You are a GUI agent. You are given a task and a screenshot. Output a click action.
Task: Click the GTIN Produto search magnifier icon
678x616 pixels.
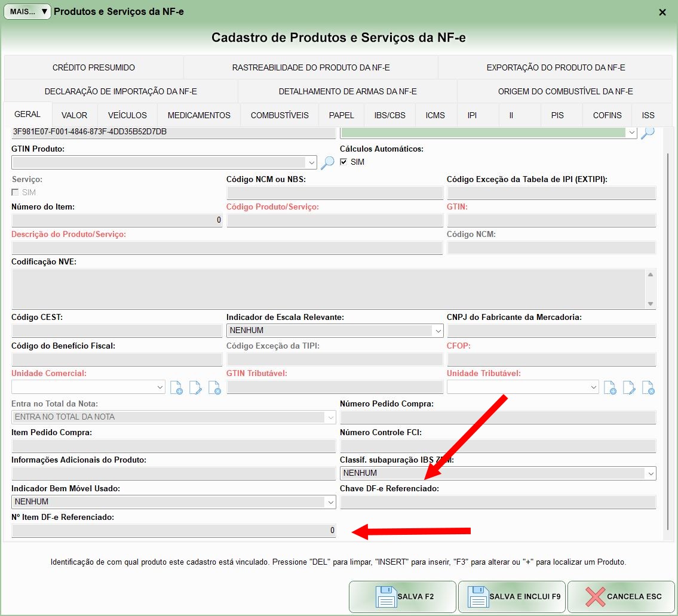[327, 162]
